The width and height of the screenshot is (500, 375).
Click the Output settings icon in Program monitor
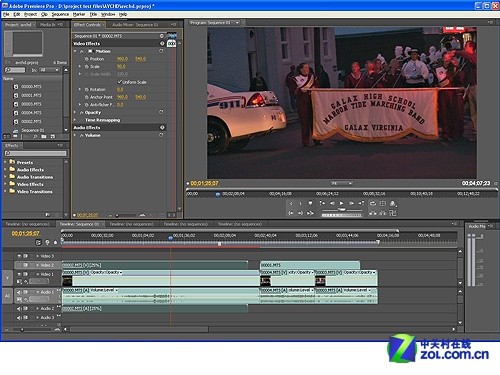(393, 203)
